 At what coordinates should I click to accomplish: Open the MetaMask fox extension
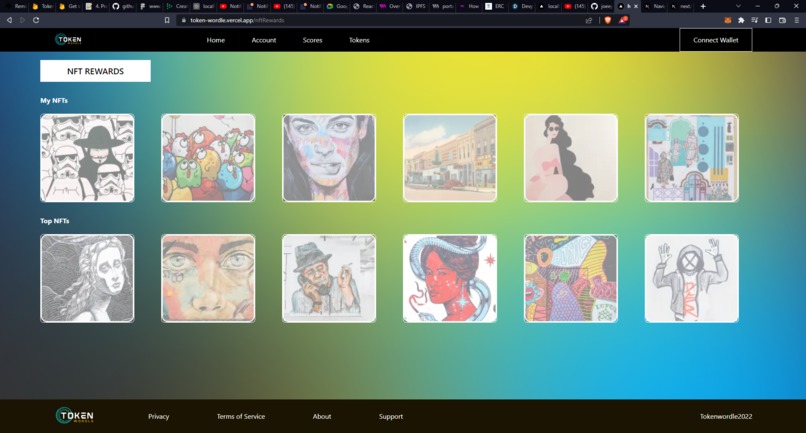(727, 20)
